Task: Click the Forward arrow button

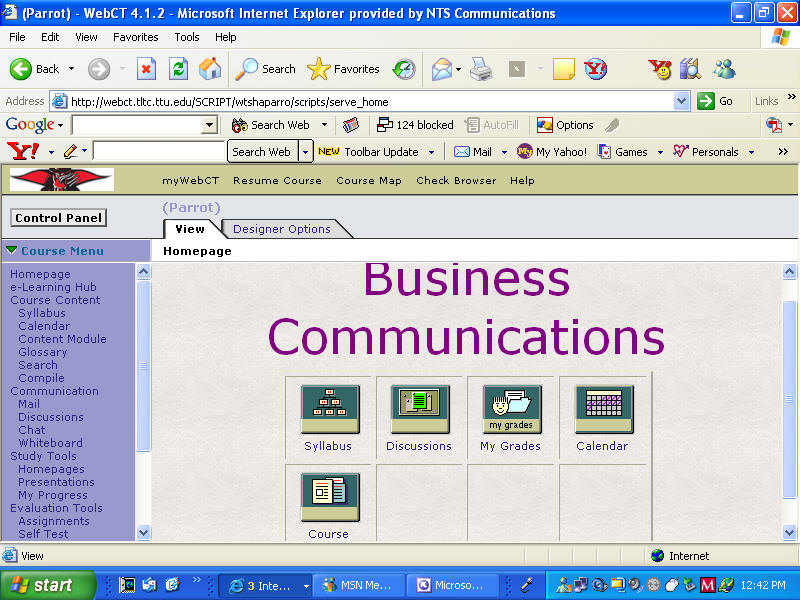Action: pyautogui.click(x=98, y=69)
